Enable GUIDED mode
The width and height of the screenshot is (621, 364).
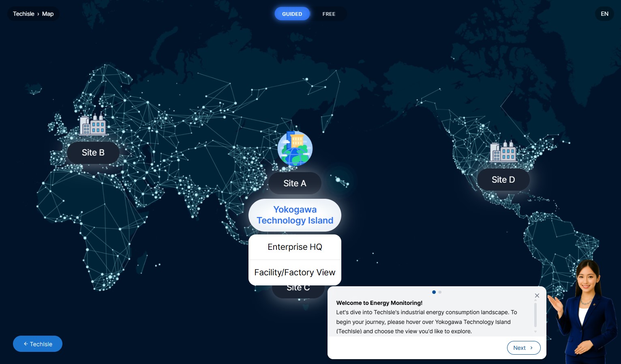pos(292,14)
